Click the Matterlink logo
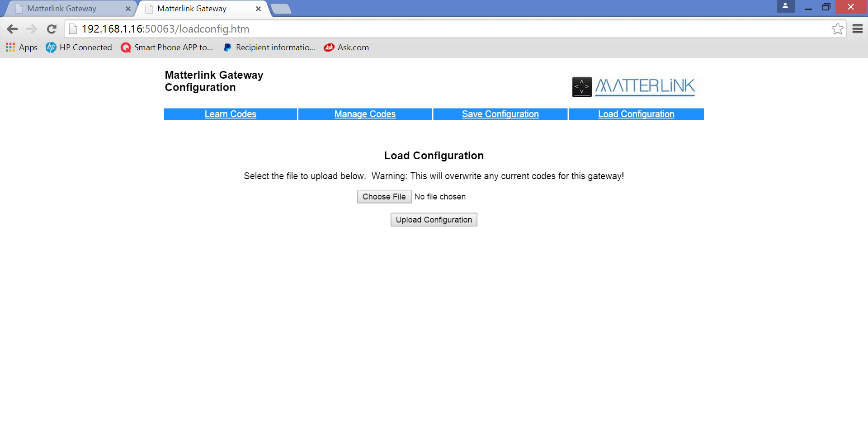The height and width of the screenshot is (426, 868). (633, 86)
